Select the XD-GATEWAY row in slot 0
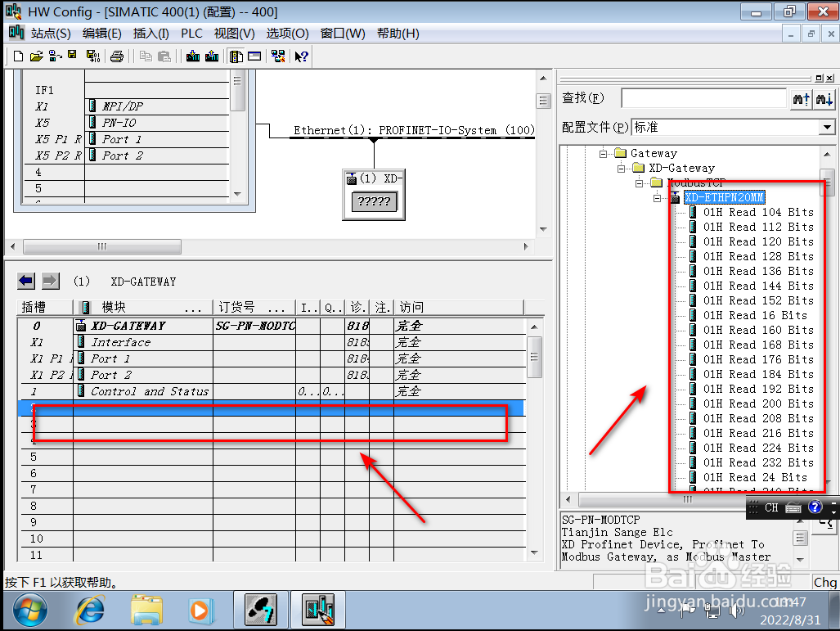 click(272, 326)
